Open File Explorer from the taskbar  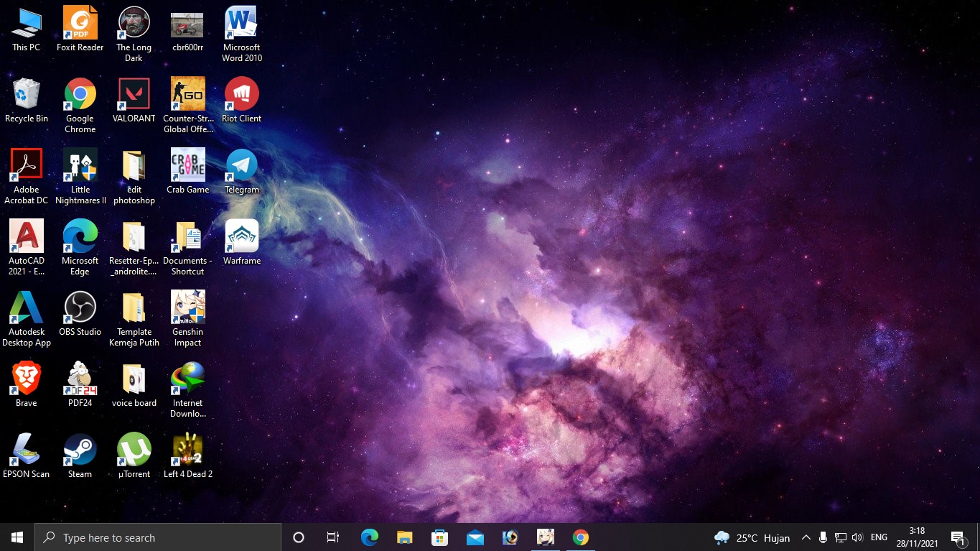pyautogui.click(x=405, y=537)
